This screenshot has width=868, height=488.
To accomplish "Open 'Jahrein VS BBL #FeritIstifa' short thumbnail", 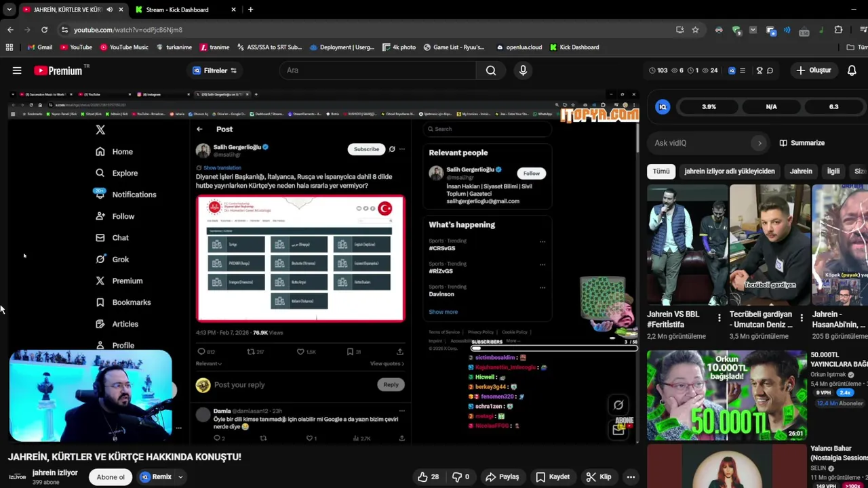I will click(x=686, y=245).
